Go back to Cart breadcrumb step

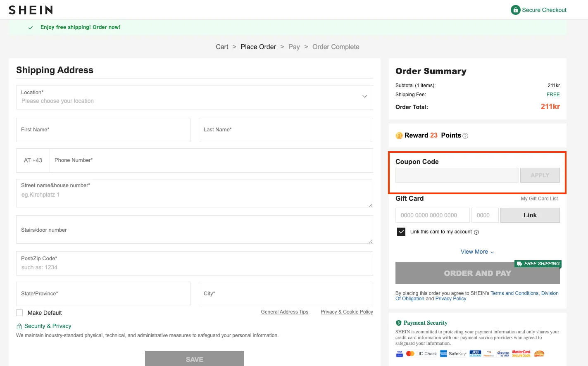coord(222,47)
